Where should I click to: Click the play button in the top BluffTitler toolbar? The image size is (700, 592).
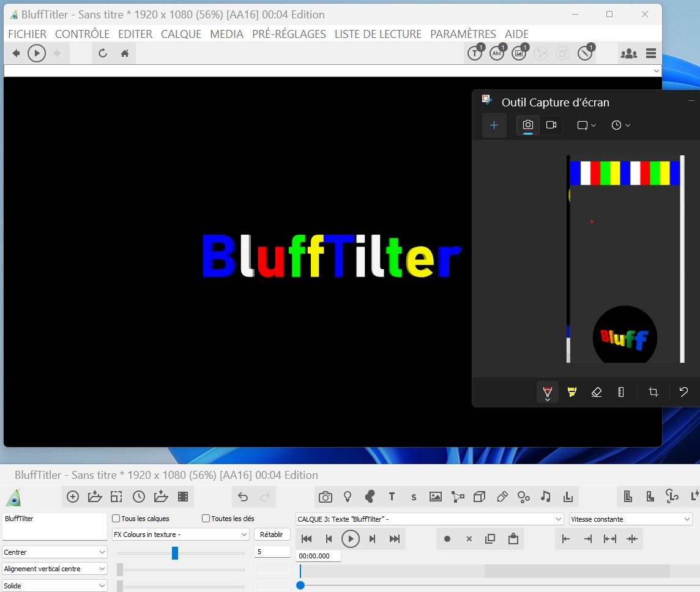pos(37,54)
